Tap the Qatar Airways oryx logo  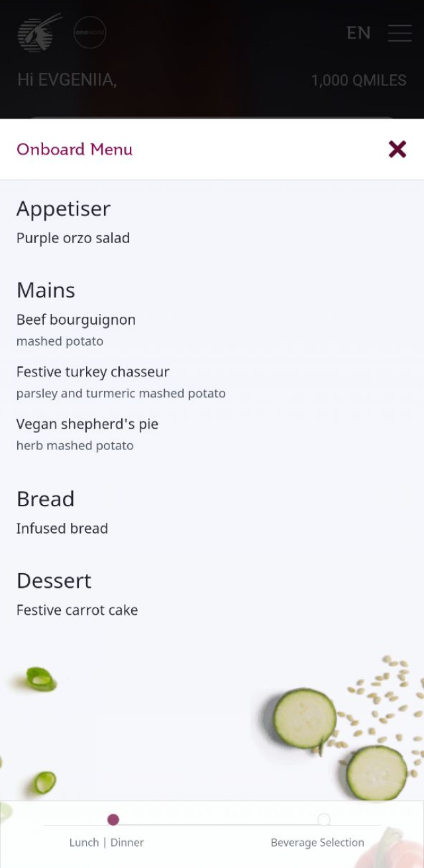point(38,33)
